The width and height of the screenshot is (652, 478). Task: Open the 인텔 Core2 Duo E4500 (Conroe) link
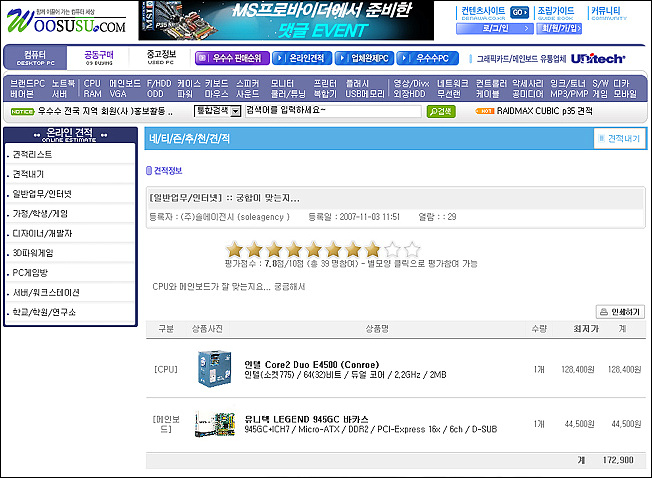311,365
